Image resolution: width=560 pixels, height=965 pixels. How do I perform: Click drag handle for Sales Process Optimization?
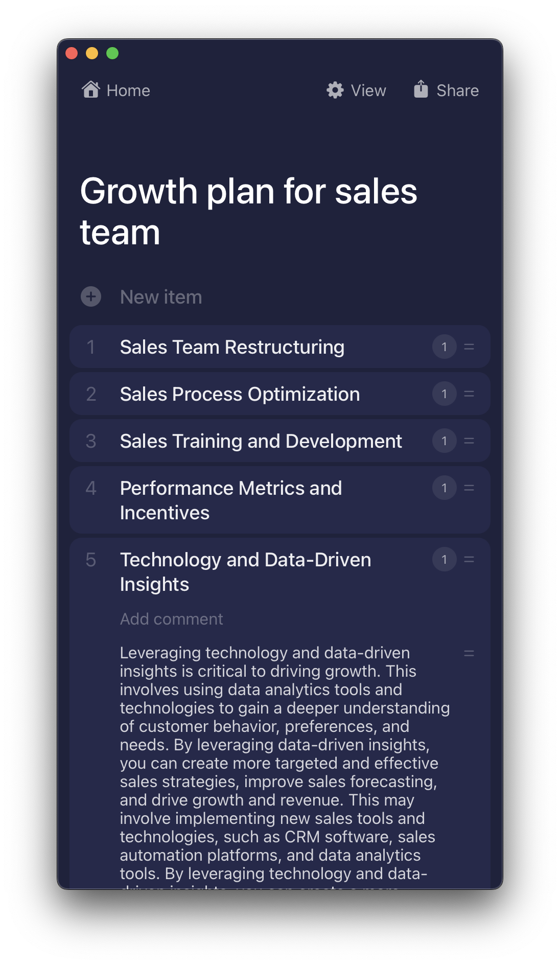pyautogui.click(x=469, y=394)
